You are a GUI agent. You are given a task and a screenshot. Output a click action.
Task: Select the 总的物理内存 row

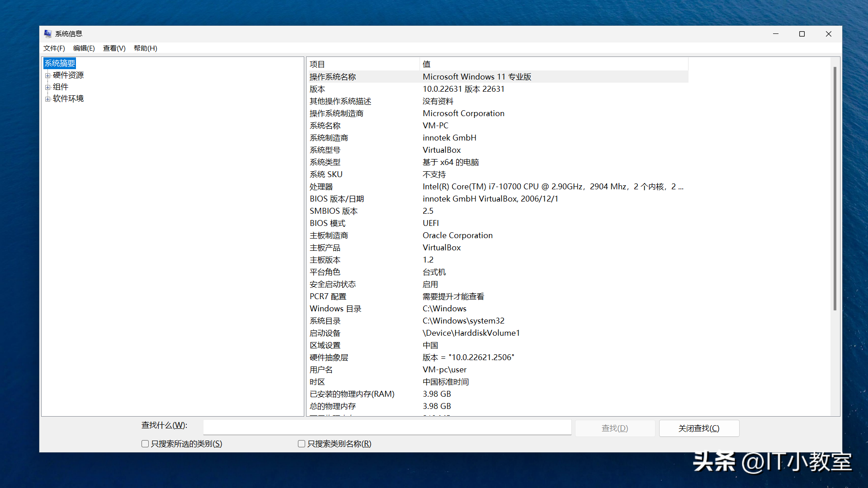point(498,406)
